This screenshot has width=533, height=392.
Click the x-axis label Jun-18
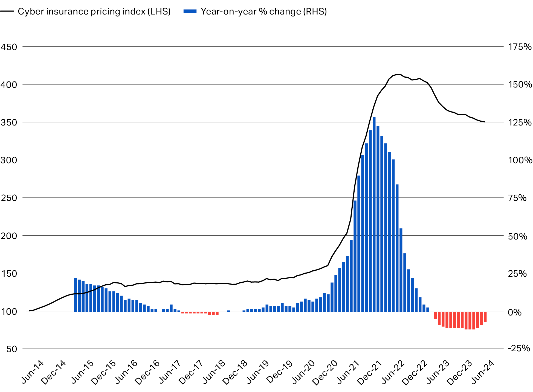click(x=214, y=372)
